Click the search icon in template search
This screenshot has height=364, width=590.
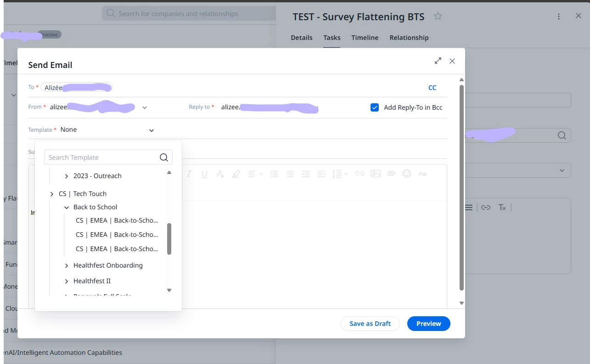tap(164, 157)
